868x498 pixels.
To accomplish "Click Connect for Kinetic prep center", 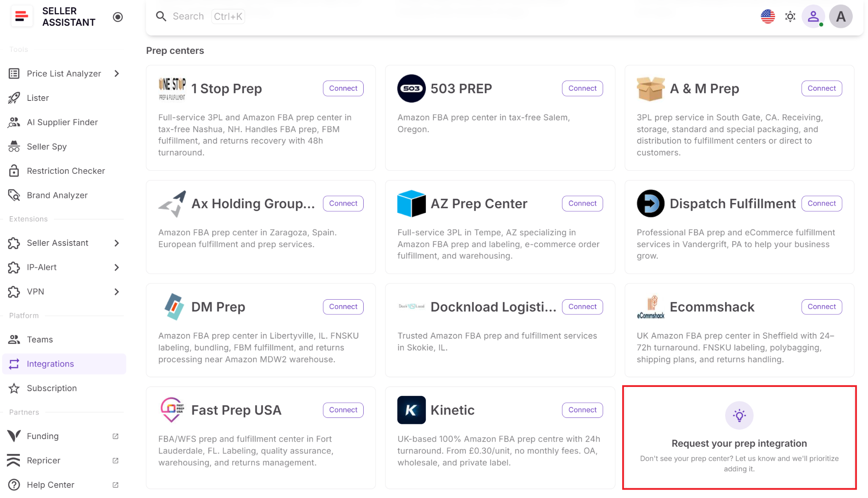I will (582, 410).
